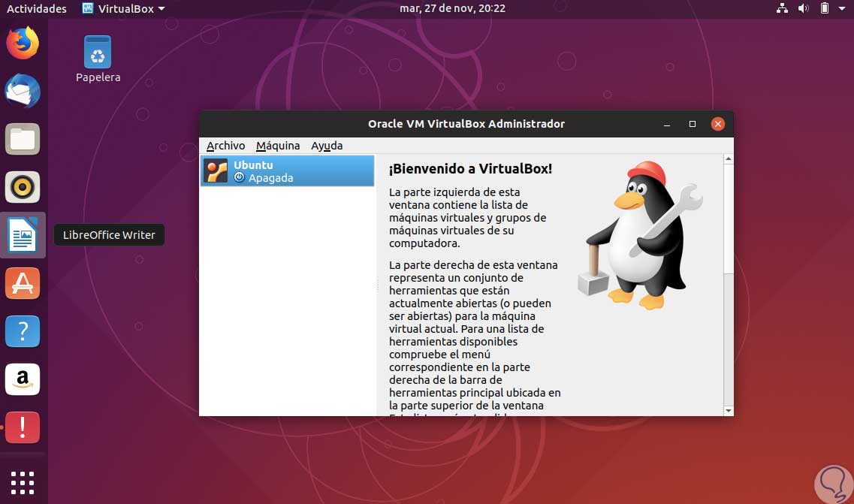The height and width of the screenshot is (504, 854).
Task: Open the Archivo menu
Action: click(x=225, y=146)
